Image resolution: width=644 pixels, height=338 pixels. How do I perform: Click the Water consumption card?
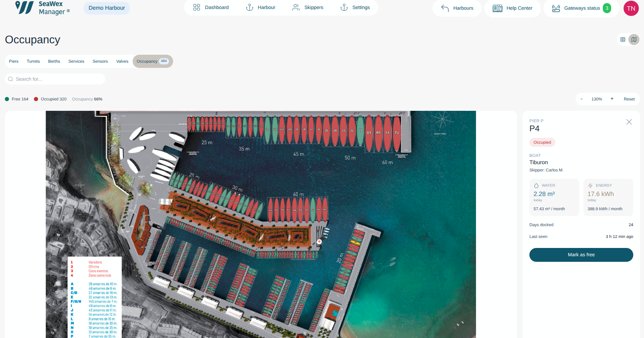pos(554,197)
